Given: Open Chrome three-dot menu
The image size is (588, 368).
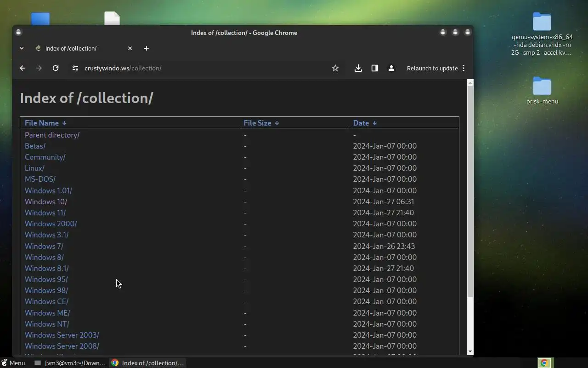Looking at the screenshot, I should 464,68.
